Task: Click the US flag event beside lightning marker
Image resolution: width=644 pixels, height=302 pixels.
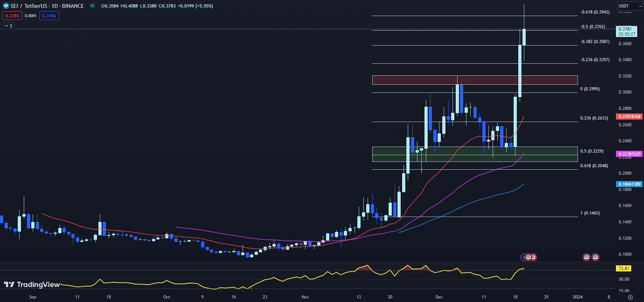Action: pyautogui.click(x=529, y=257)
